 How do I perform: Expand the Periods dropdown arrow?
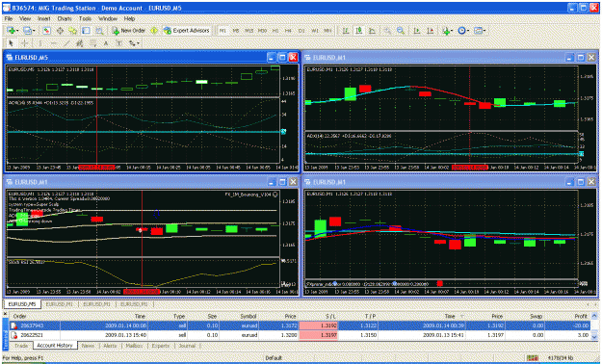pos(468,31)
